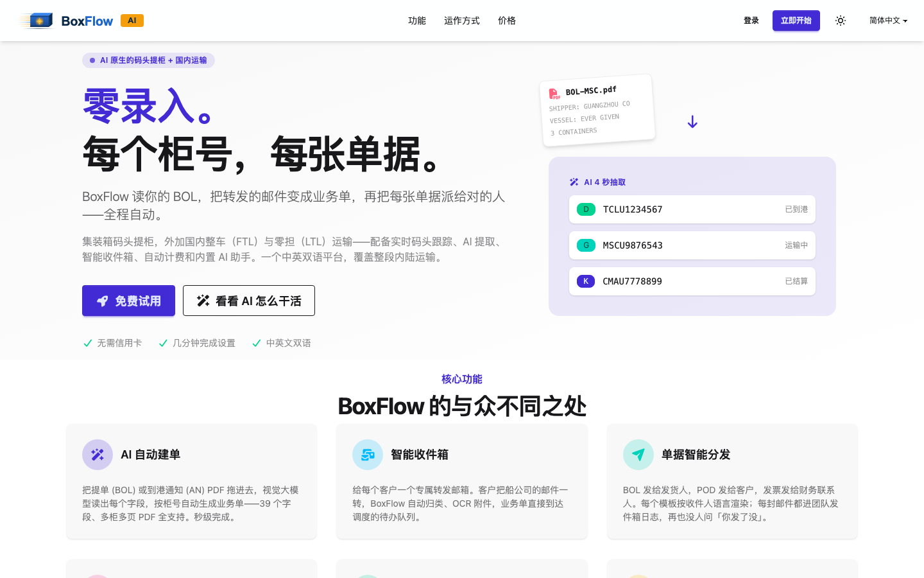Click the BOL-MSC.pdf document card
Viewport: 924px width, 578px height.
coord(598,110)
